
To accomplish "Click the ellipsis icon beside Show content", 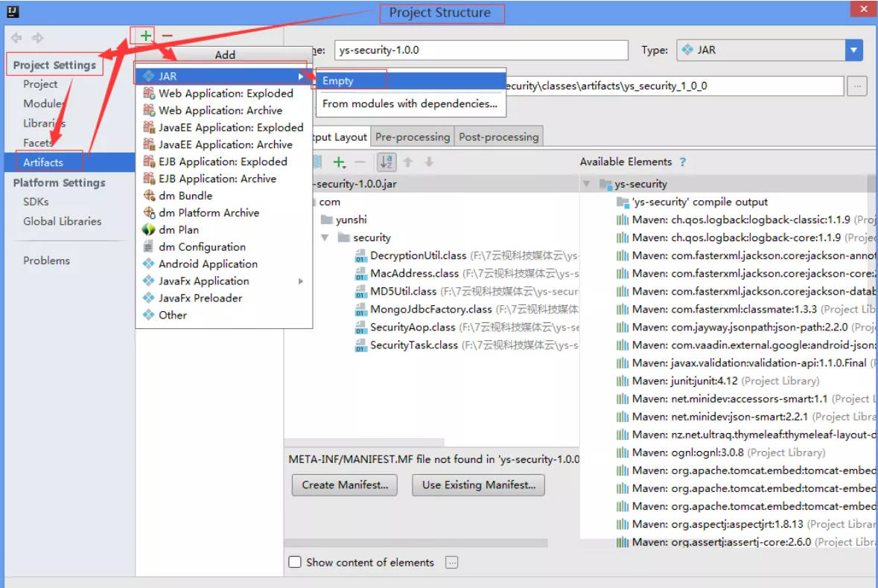I will [x=451, y=563].
